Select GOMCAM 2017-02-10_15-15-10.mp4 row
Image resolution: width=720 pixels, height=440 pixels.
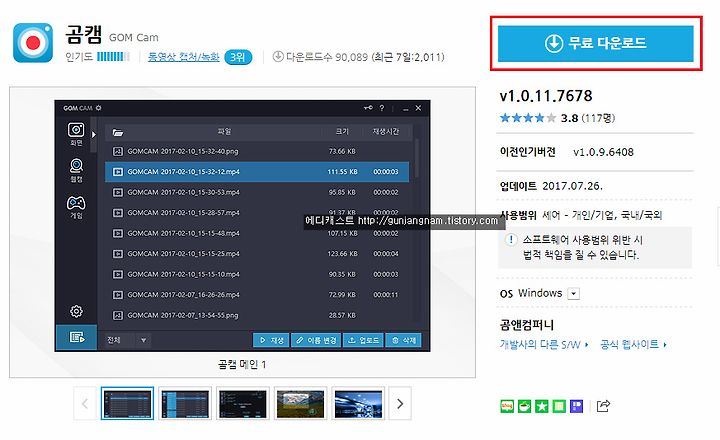pyautogui.click(x=257, y=274)
